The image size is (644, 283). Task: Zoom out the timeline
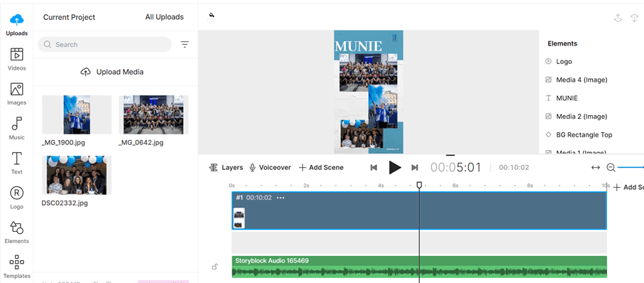click(611, 167)
